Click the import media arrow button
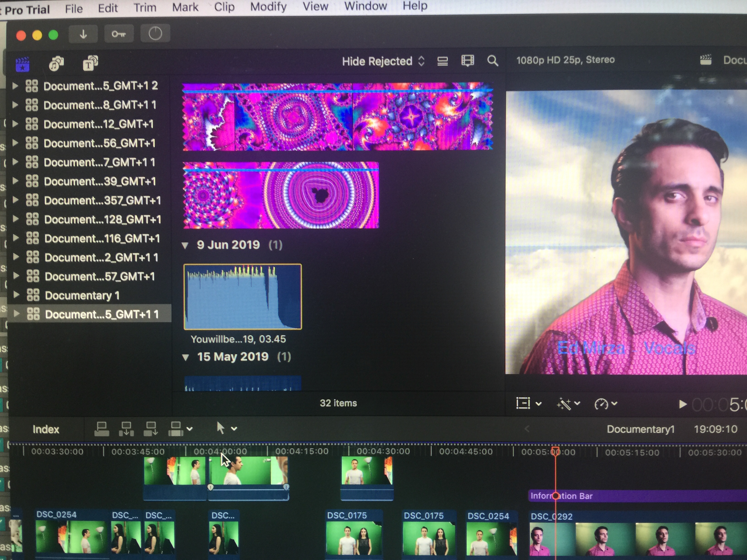 (83, 34)
